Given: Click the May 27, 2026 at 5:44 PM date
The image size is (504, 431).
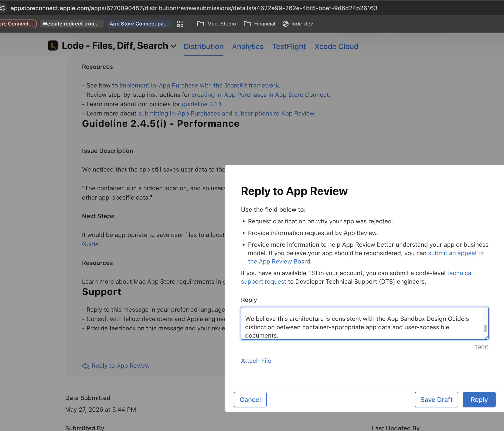Looking at the screenshot, I should pos(101,409).
